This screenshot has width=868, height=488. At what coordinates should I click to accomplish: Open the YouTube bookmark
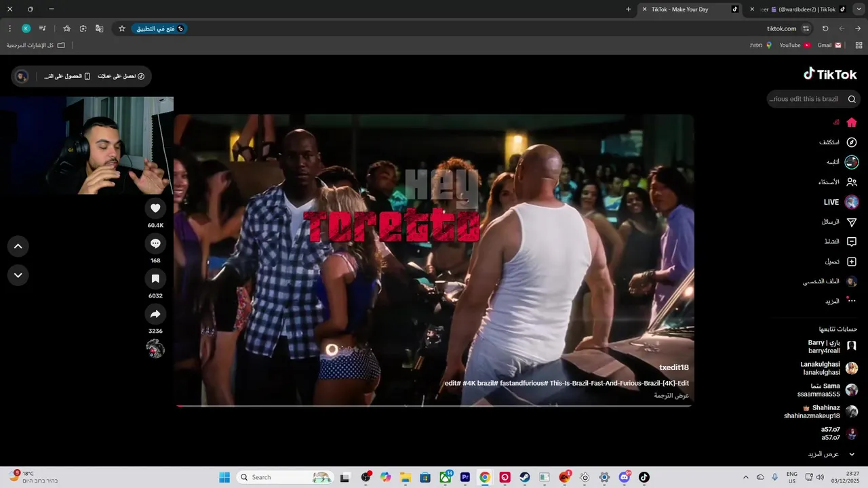click(x=795, y=45)
